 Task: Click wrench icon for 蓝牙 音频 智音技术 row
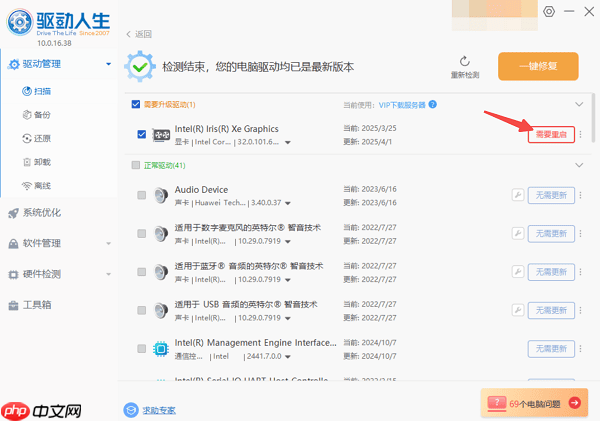[518, 272]
